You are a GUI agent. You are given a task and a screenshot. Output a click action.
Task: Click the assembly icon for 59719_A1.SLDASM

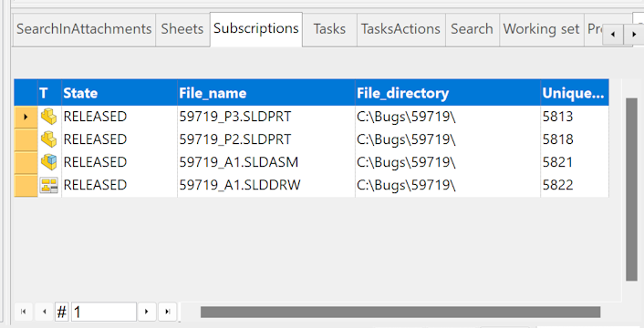(49, 162)
